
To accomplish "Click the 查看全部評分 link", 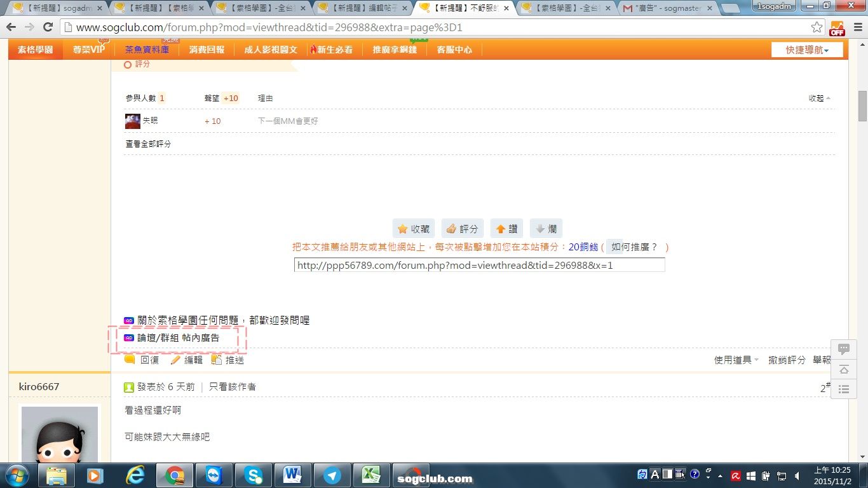I will (x=148, y=144).
